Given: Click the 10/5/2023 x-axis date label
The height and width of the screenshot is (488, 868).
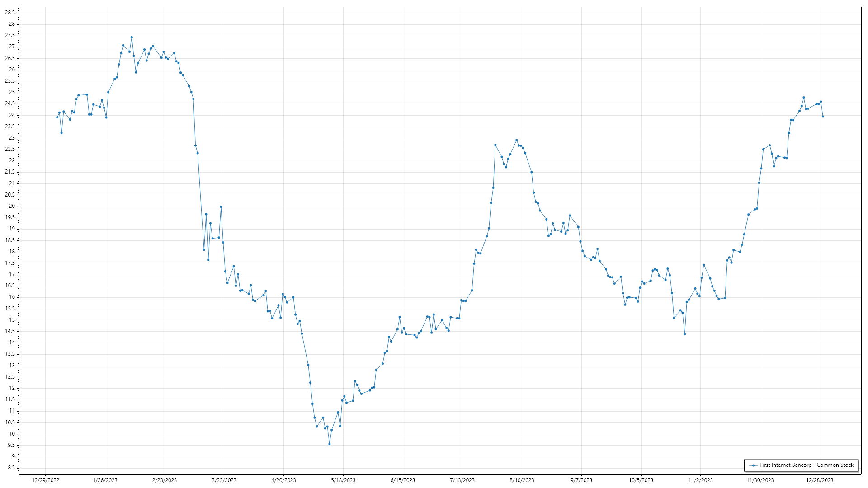Looking at the screenshot, I should pos(641,480).
